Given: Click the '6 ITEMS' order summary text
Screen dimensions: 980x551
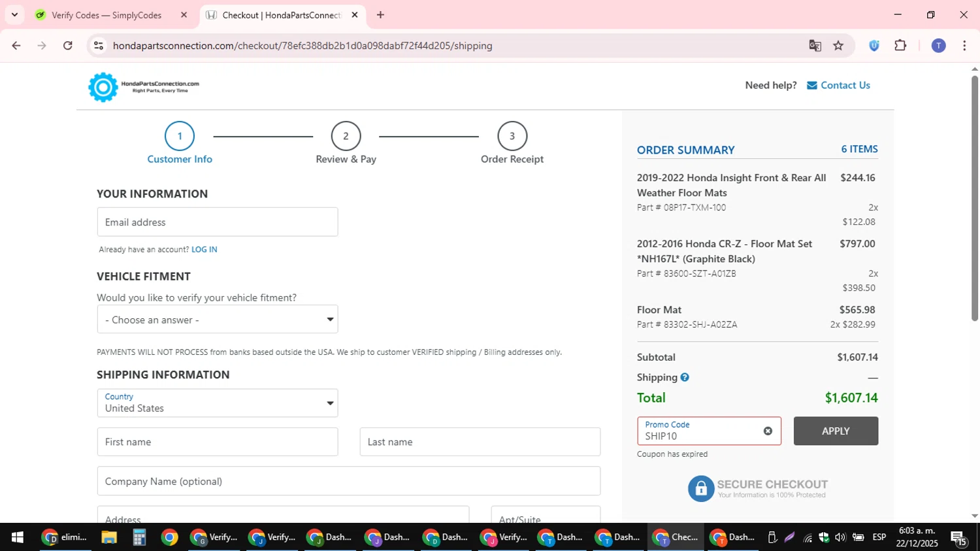Looking at the screenshot, I should pos(859,149).
